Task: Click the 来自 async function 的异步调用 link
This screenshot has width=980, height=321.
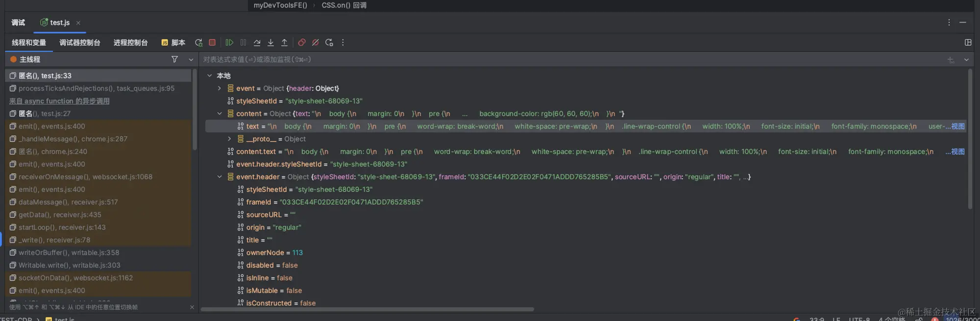Action: [x=59, y=101]
